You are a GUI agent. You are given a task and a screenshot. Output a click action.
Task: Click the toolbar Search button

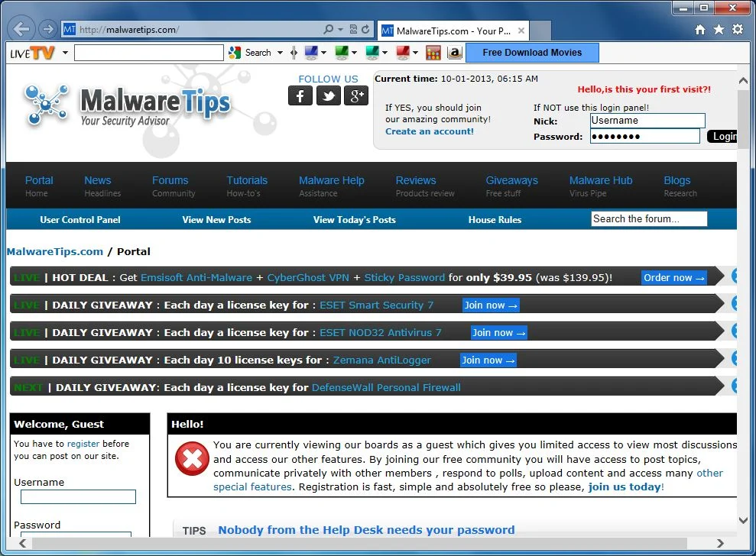pyautogui.click(x=251, y=53)
